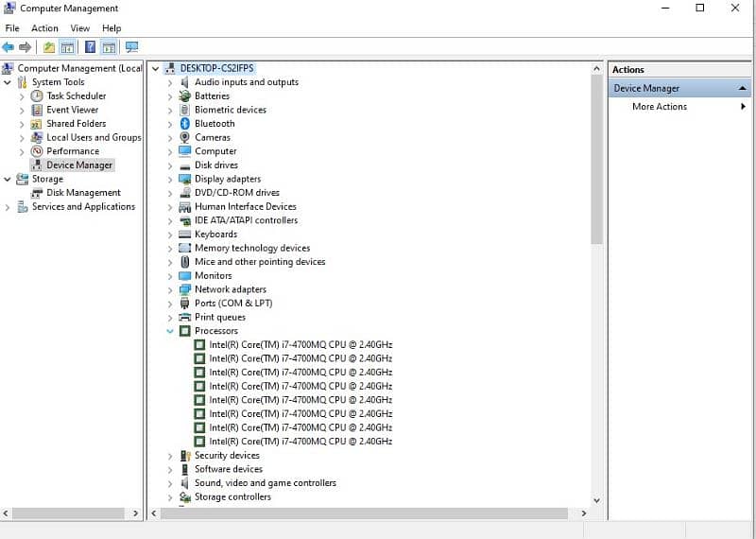Open the View menu

coord(79,28)
